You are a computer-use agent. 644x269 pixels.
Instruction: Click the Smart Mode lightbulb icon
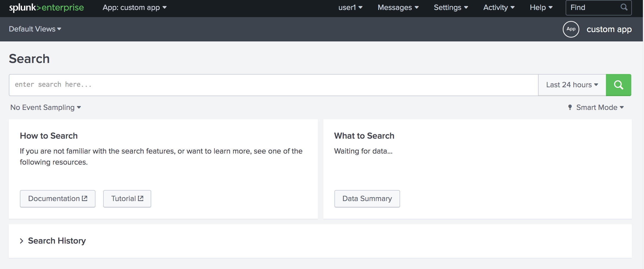click(570, 107)
